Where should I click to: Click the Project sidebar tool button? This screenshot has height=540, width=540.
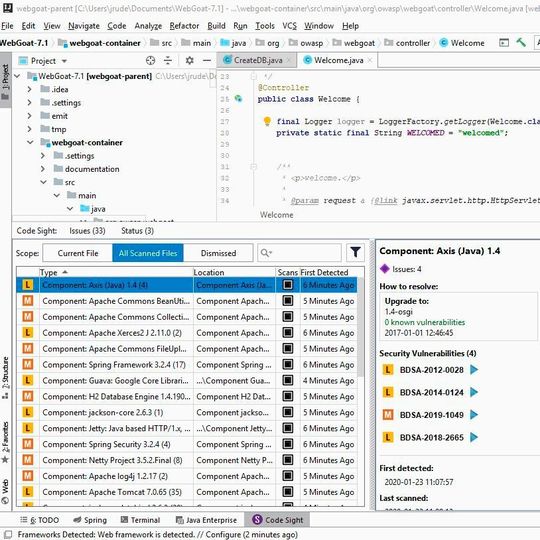click(x=5, y=81)
